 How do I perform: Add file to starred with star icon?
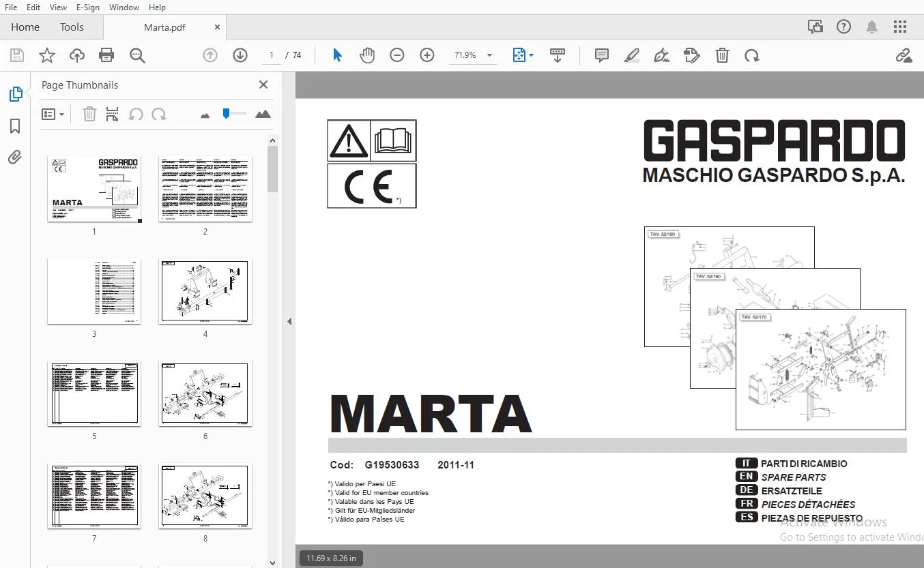point(46,55)
